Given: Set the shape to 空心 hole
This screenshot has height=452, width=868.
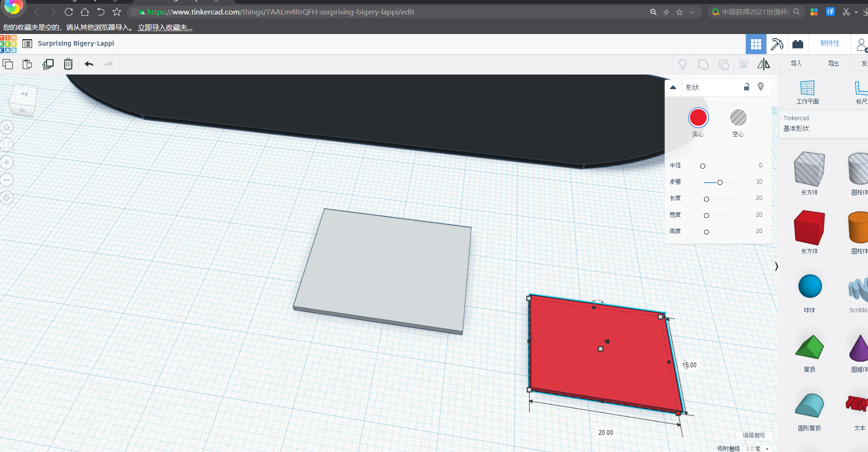Looking at the screenshot, I should pos(738,117).
